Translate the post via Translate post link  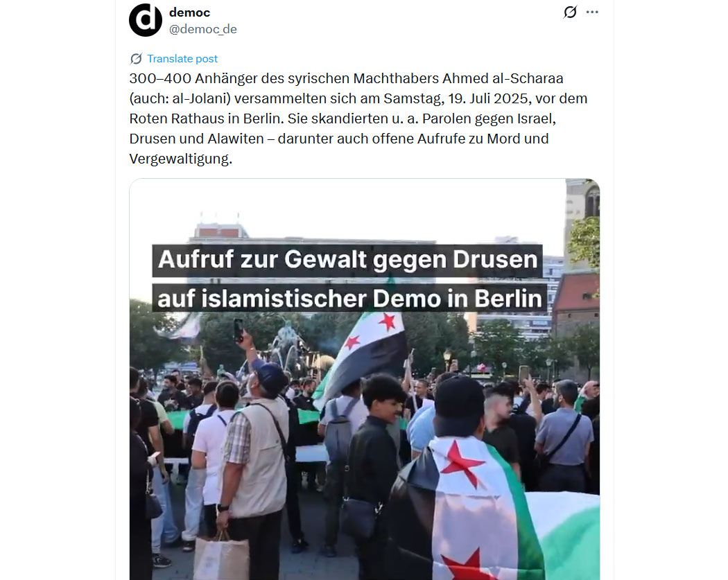(x=182, y=59)
